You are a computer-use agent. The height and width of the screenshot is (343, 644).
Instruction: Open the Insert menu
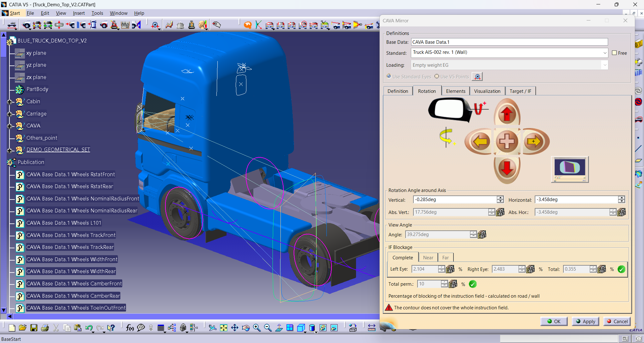click(78, 13)
